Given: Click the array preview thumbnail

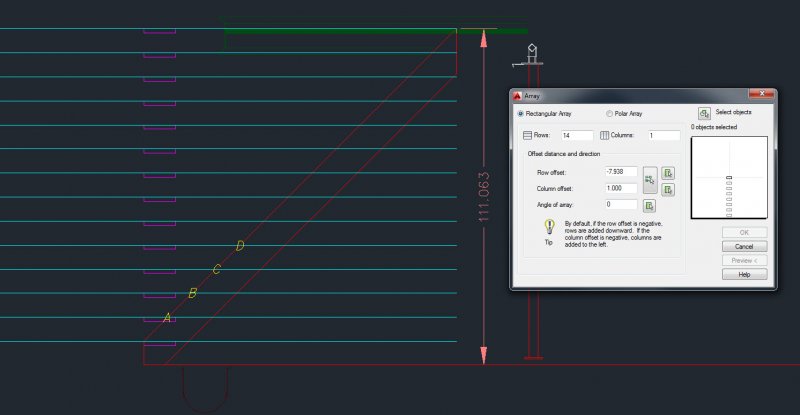Looking at the screenshot, I should click(729, 178).
